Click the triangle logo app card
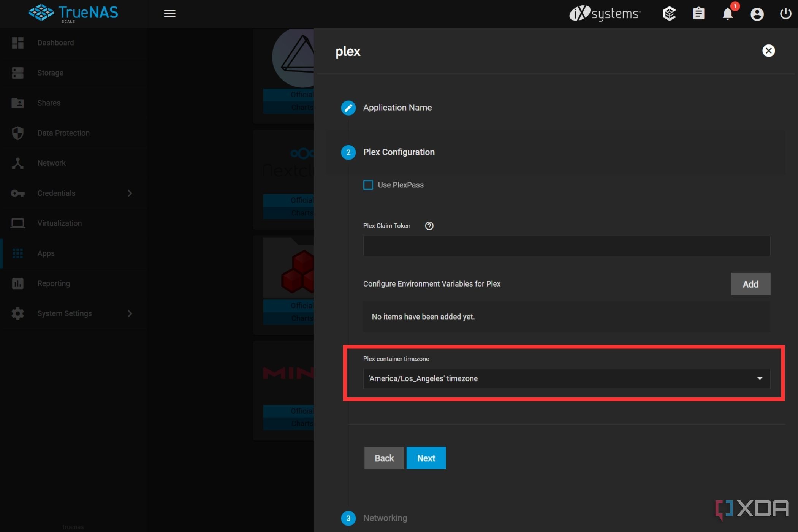This screenshot has height=532, width=798. point(293,58)
